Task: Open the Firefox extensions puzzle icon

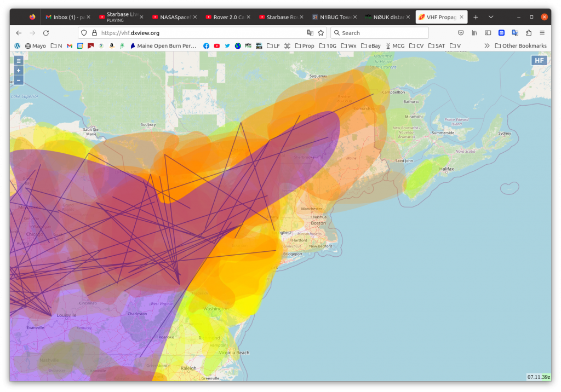Action: 529,33
